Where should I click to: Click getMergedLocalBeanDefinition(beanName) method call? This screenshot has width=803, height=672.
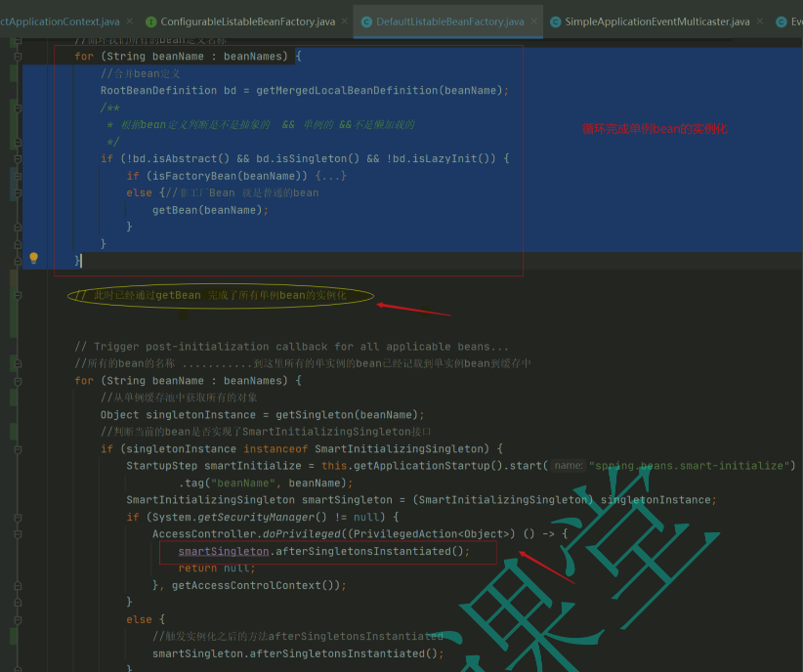point(379,91)
